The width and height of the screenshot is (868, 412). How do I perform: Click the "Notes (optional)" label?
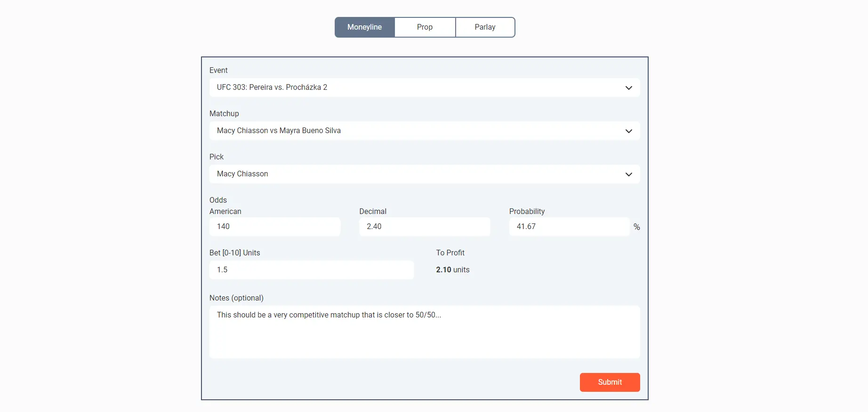(x=236, y=298)
